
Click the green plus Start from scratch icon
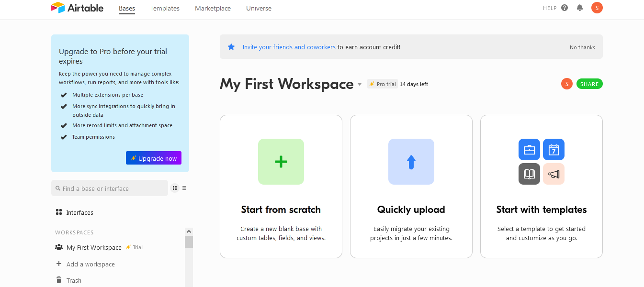click(x=281, y=162)
